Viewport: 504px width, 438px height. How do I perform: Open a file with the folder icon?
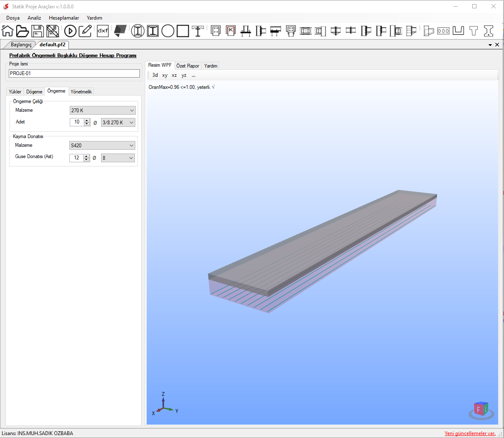pyautogui.click(x=23, y=31)
